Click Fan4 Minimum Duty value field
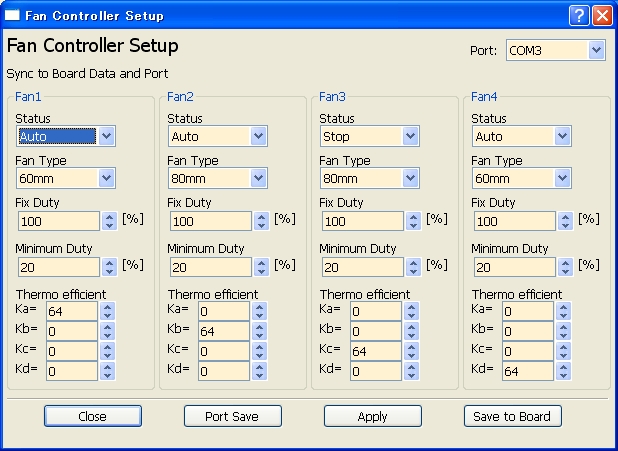 [x=515, y=267]
